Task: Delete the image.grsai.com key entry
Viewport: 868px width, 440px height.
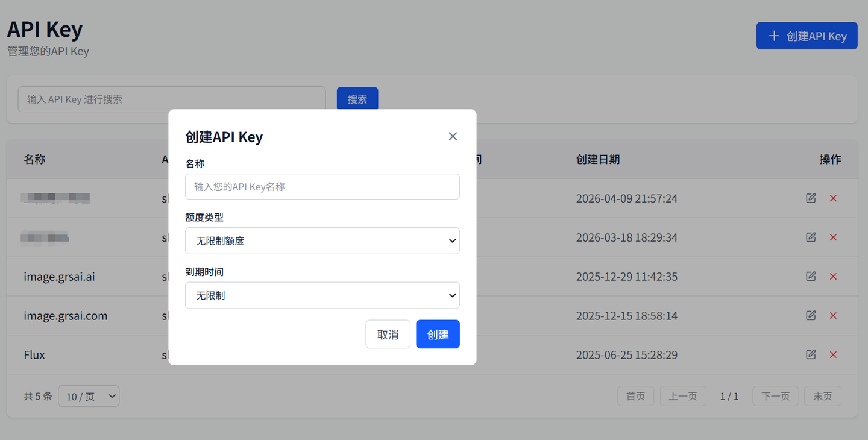Action: tap(833, 316)
